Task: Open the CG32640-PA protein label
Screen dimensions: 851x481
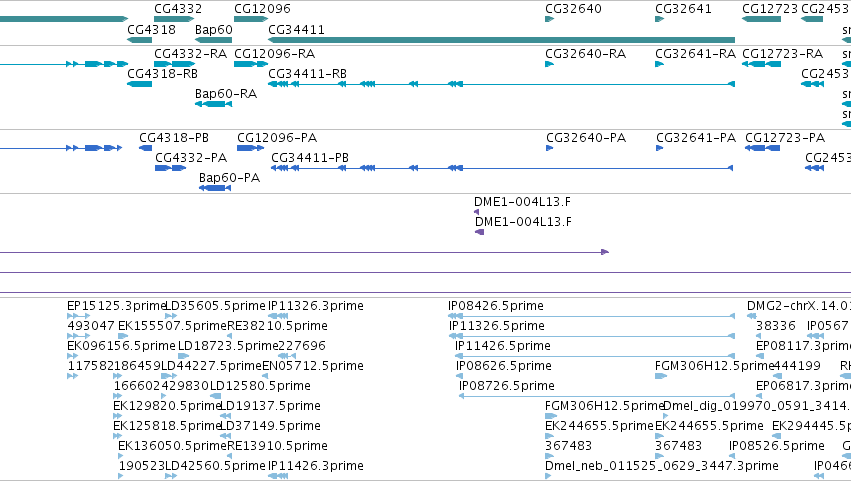Action: (x=586, y=138)
